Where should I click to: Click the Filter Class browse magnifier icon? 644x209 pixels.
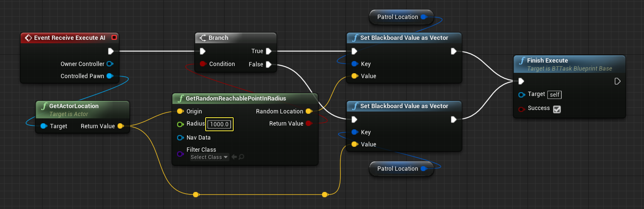point(241,157)
